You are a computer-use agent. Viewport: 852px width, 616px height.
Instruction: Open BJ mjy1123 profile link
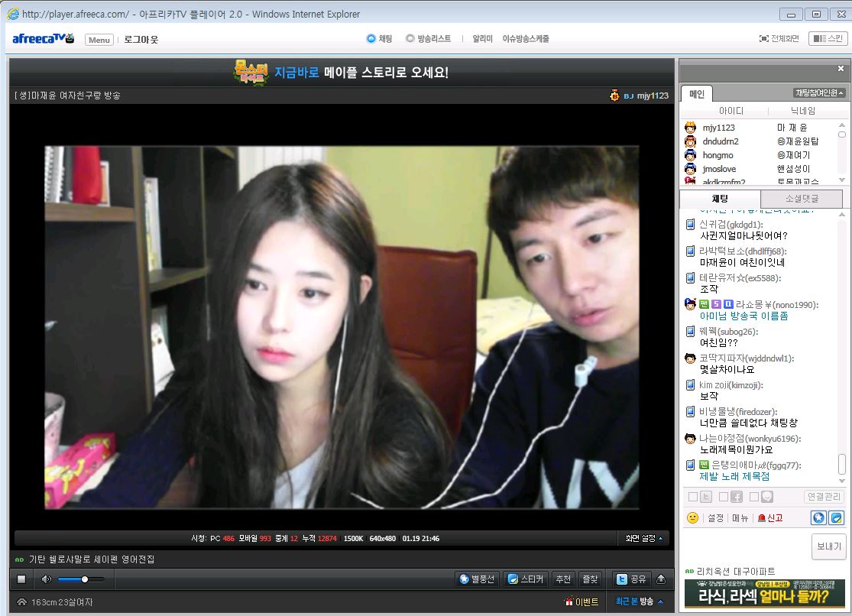[652, 96]
